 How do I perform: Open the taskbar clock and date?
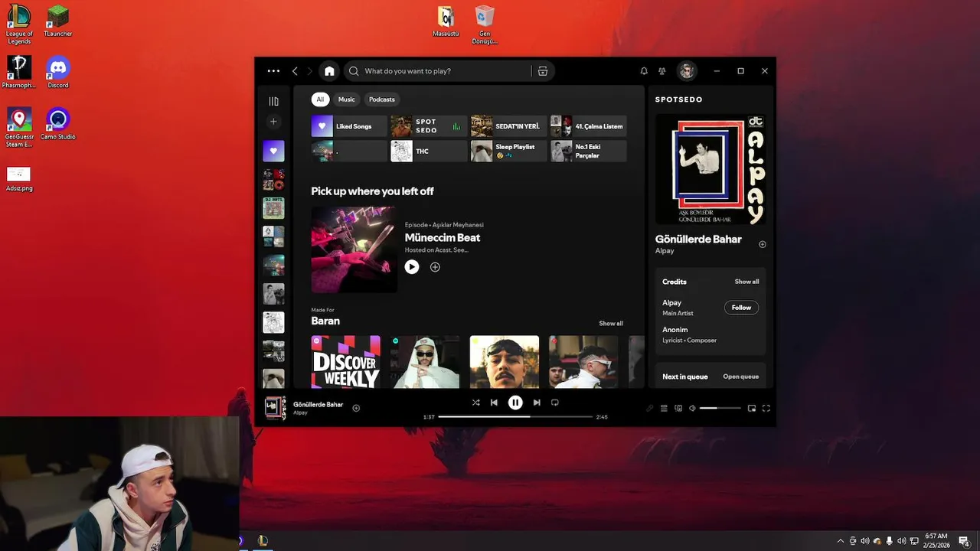tap(936, 541)
